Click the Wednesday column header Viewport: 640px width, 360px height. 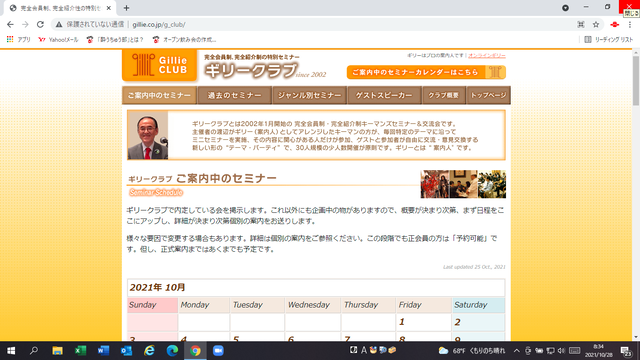click(312, 305)
